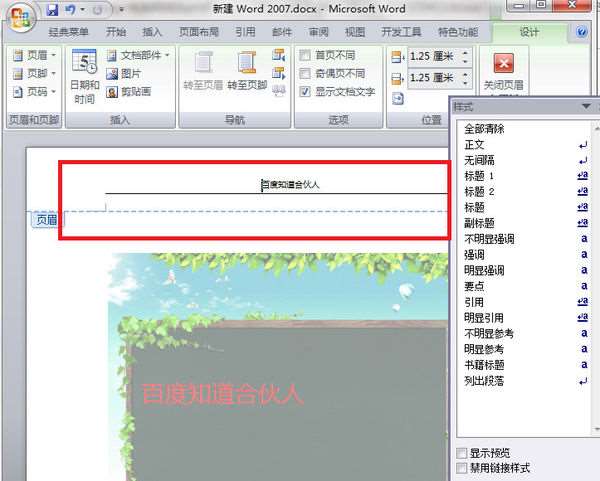Screen dimensions: 600x481
Task: Open the 页码 page number dropdown
Action: point(34,92)
